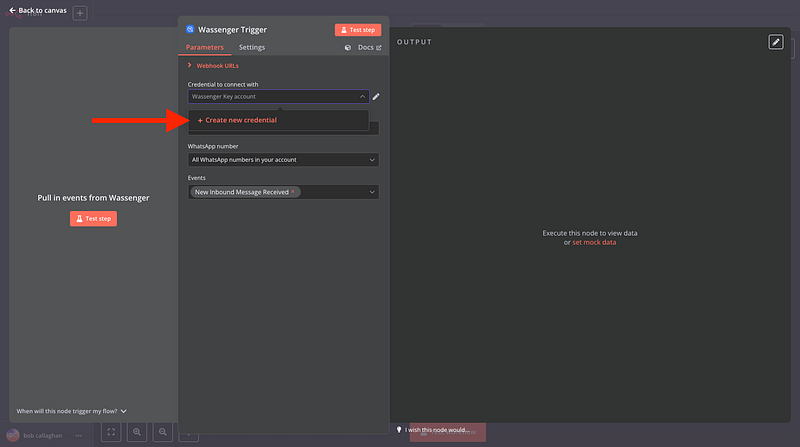Open the Events dropdown
This screenshot has height=447, width=800.
tap(283, 192)
